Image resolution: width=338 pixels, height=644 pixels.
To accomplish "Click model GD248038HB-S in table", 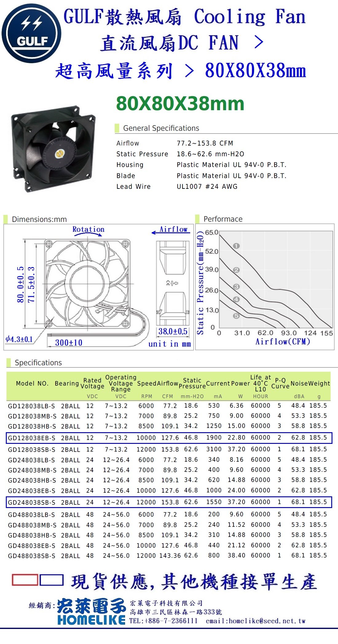I will 32,480.
